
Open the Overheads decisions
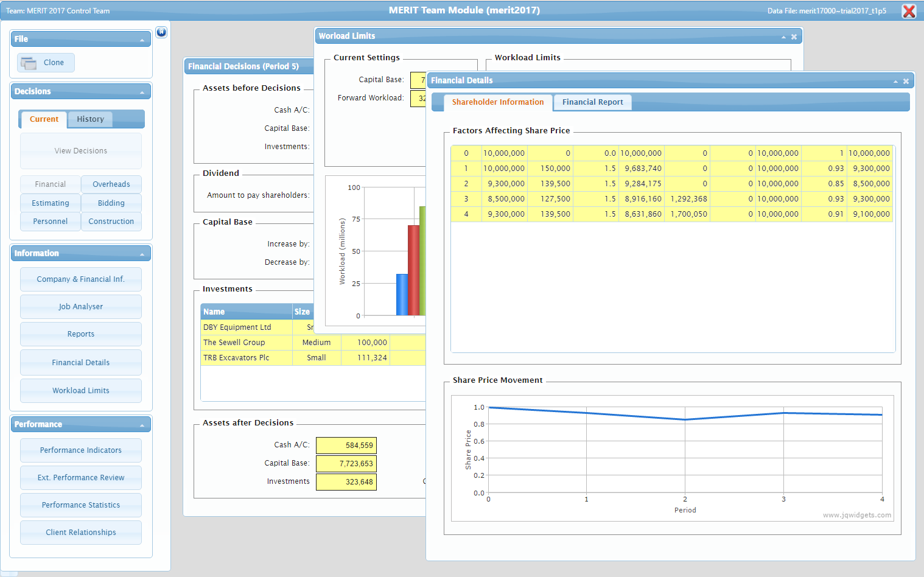point(111,184)
